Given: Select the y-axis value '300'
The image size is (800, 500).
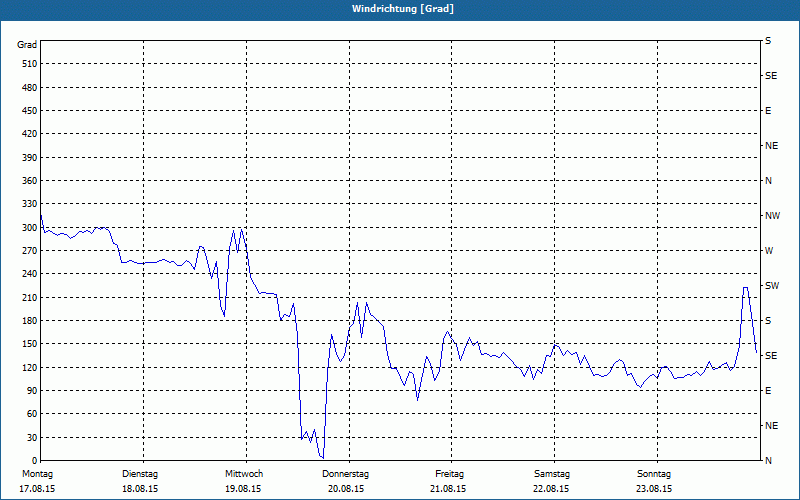Looking at the screenshot, I should click(x=30, y=228).
